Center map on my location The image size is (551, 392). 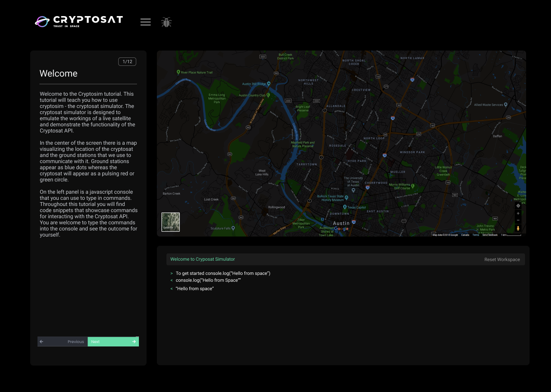coord(518,206)
